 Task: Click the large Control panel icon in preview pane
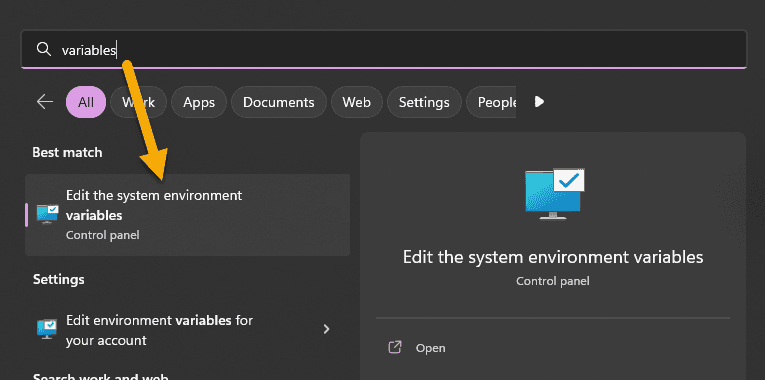(x=554, y=194)
